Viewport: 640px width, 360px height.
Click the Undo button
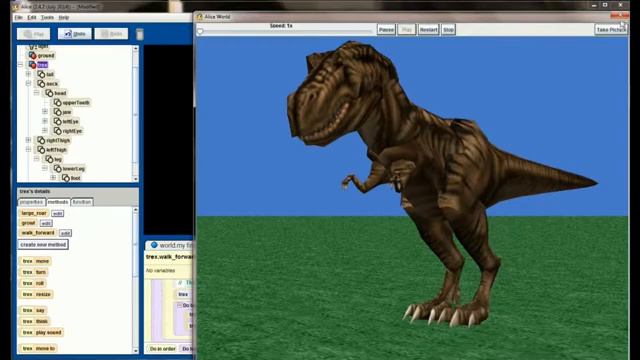coord(75,34)
